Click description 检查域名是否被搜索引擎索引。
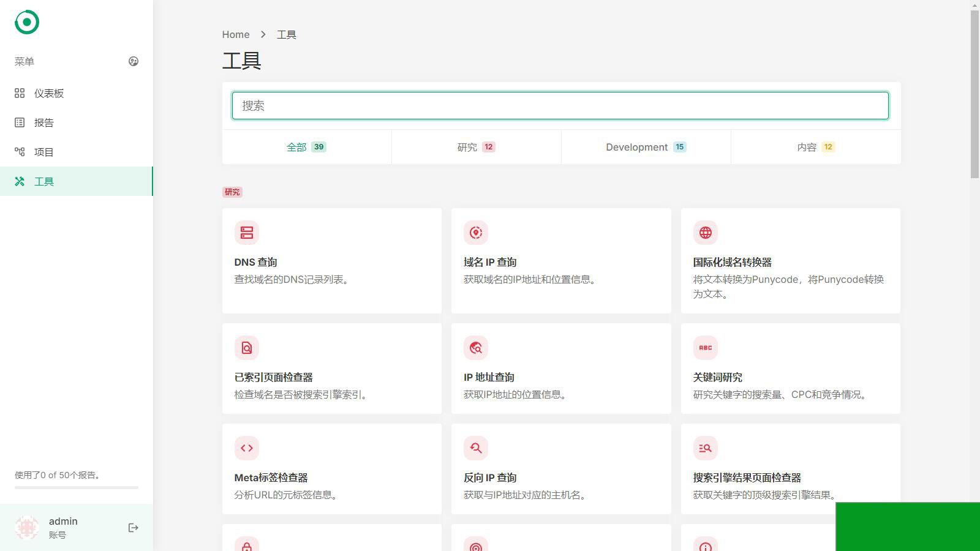Image resolution: width=980 pixels, height=551 pixels. (x=303, y=394)
